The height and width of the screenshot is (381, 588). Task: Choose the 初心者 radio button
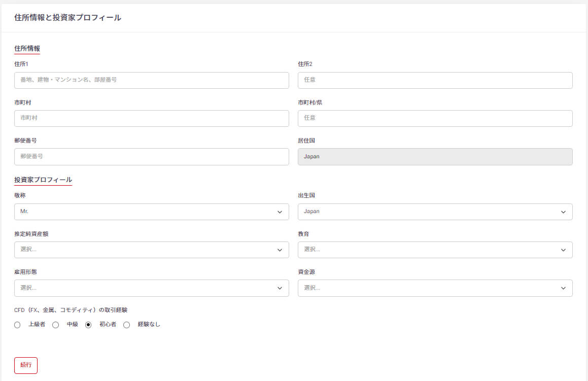coord(88,325)
